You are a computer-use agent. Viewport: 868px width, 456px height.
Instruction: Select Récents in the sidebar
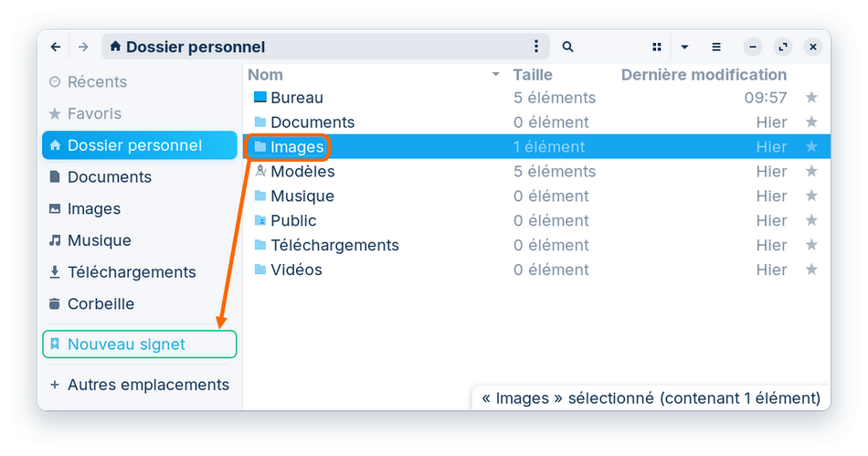pyautogui.click(x=97, y=82)
